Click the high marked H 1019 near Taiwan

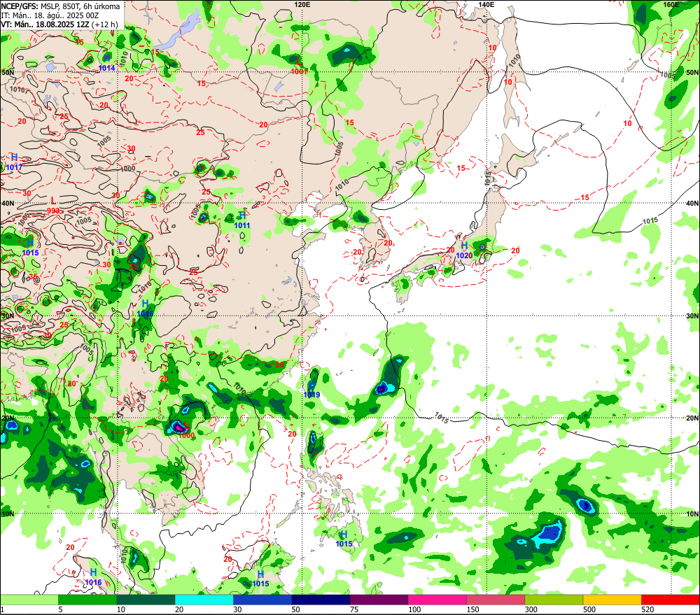[x=311, y=390]
